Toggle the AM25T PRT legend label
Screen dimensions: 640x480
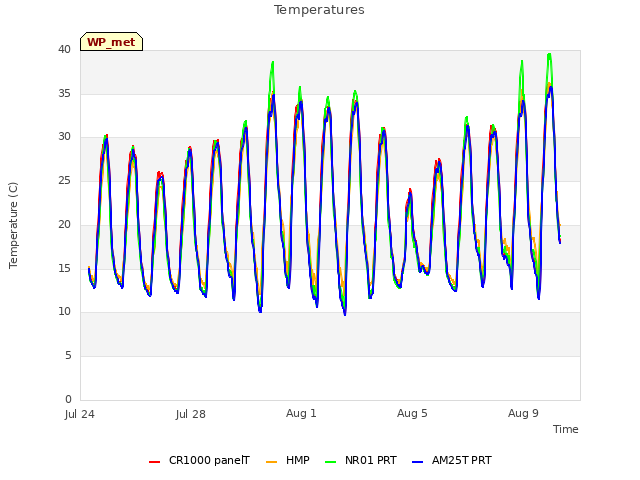point(462,460)
